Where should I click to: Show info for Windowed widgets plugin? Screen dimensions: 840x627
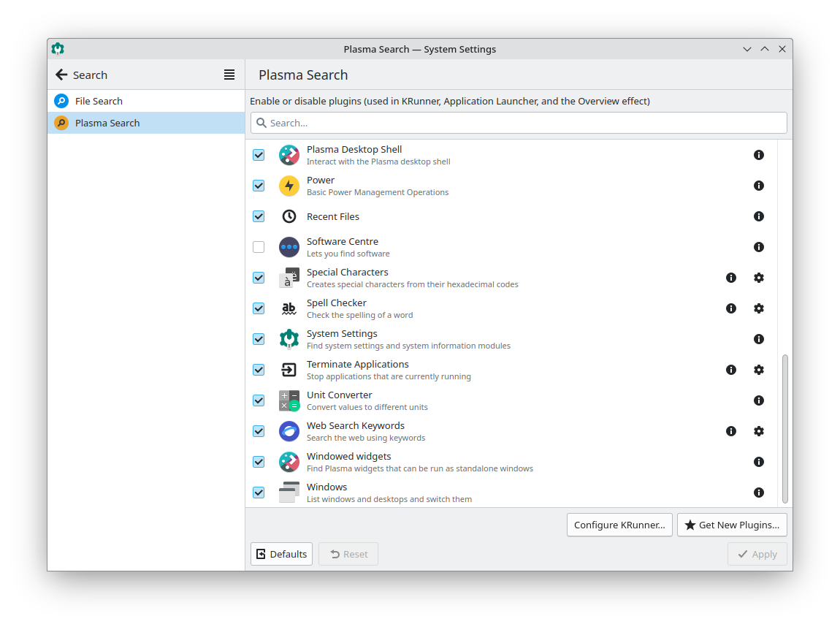(759, 462)
